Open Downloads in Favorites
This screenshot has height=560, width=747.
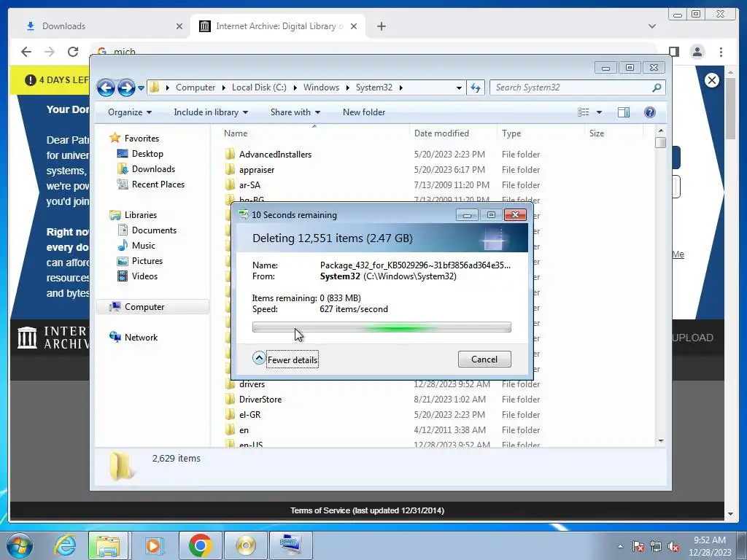click(153, 169)
